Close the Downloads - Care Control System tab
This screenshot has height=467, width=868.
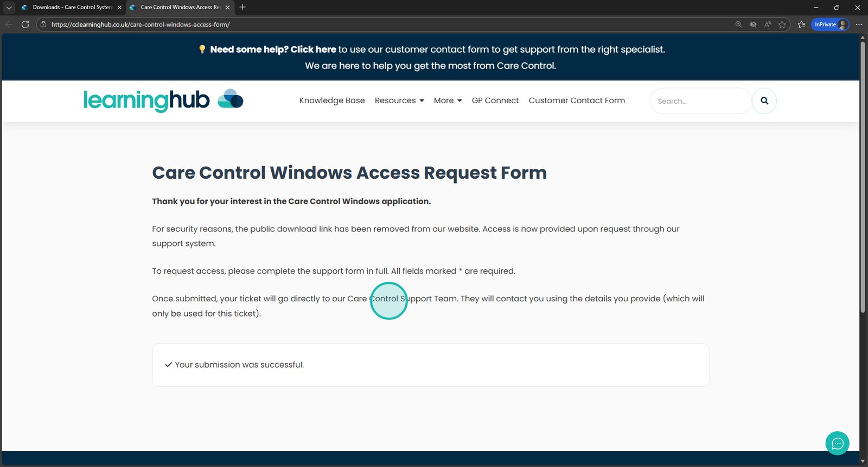pyautogui.click(x=119, y=8)
